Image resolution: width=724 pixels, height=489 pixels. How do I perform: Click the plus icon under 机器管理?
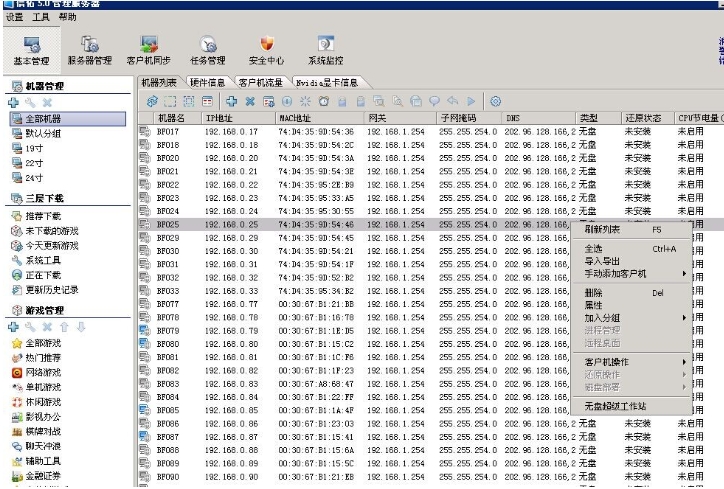pyautogui.click(x=13, y=103)
